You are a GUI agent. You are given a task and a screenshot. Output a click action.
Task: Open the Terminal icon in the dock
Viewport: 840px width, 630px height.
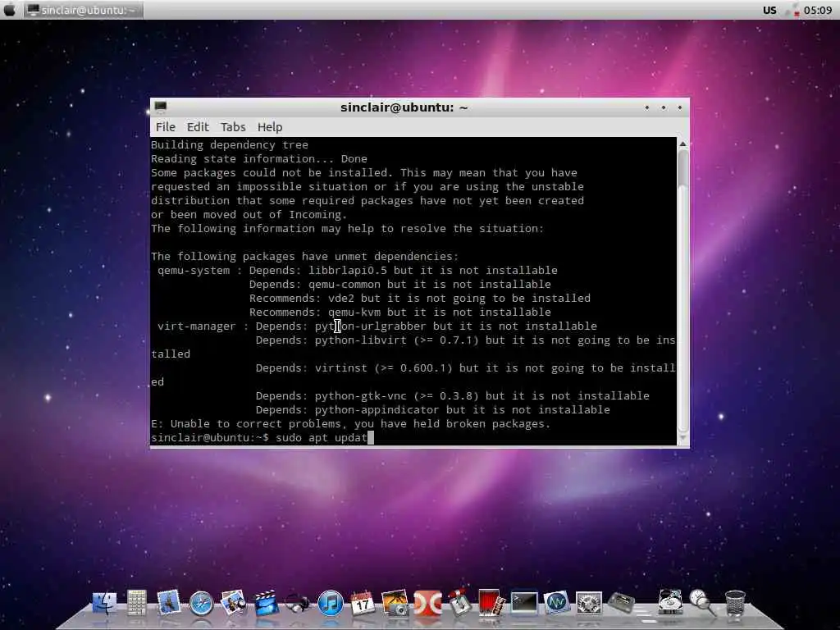524,603
